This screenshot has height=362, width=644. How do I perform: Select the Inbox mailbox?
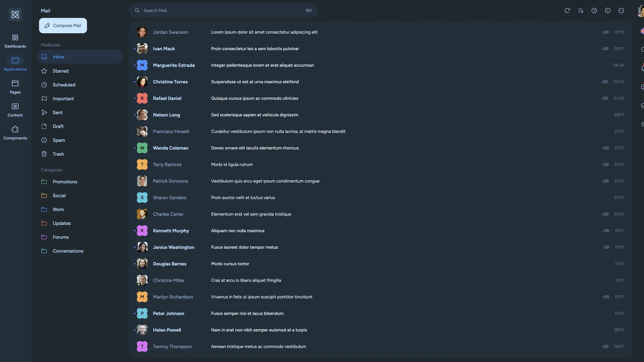[80, 57]
